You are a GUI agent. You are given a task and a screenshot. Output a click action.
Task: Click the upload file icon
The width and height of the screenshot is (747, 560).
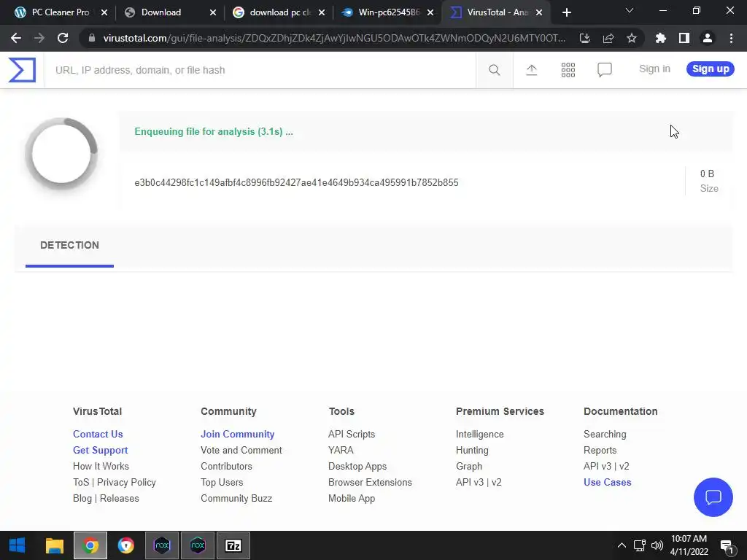point(531,70)
